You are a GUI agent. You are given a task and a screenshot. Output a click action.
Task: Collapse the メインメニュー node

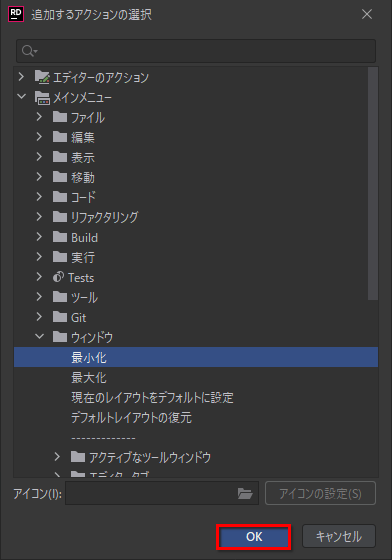[x=22, y=96]
